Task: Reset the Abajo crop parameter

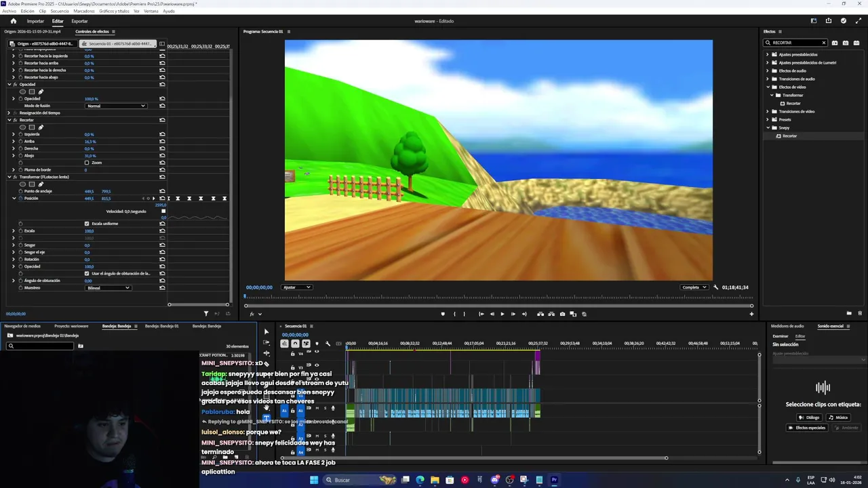Action: (x=162, y=155)
